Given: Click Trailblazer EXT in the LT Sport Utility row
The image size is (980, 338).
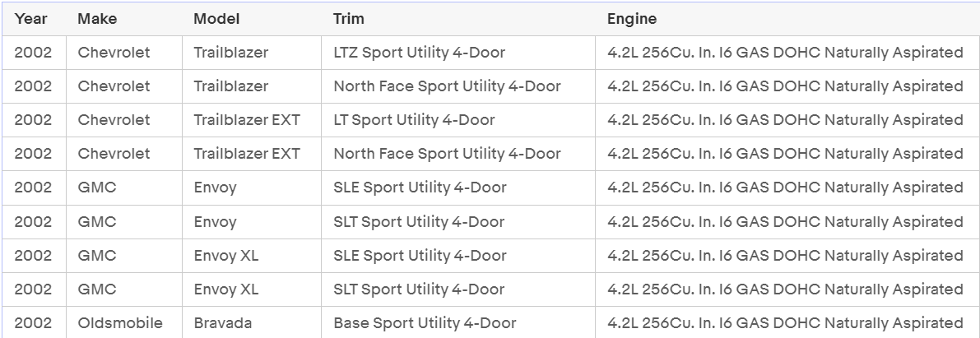Looking at the screenshot, I should tap(247, 120).
